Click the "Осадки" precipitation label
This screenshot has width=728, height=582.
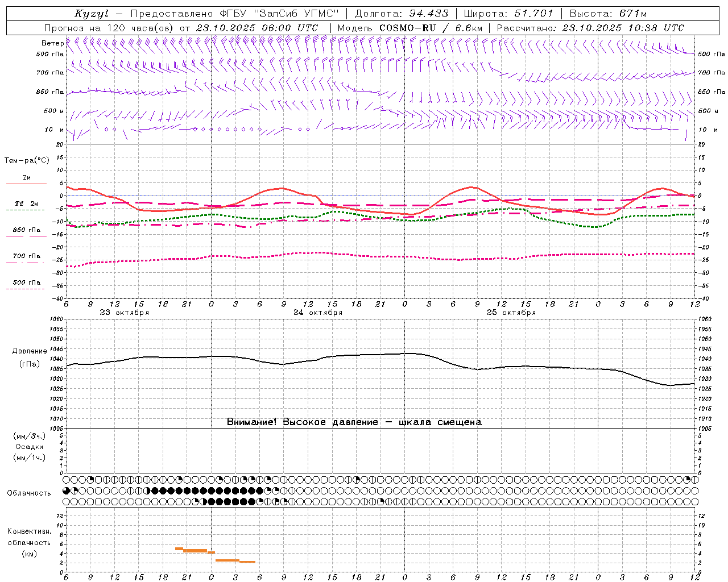click(30, 447)
